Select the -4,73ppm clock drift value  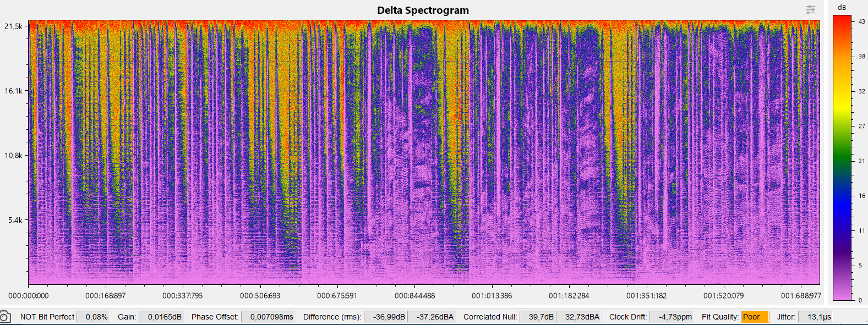672,317
